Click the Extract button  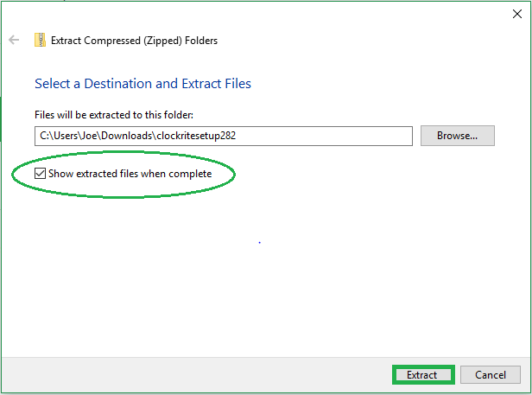pos(422,375)
